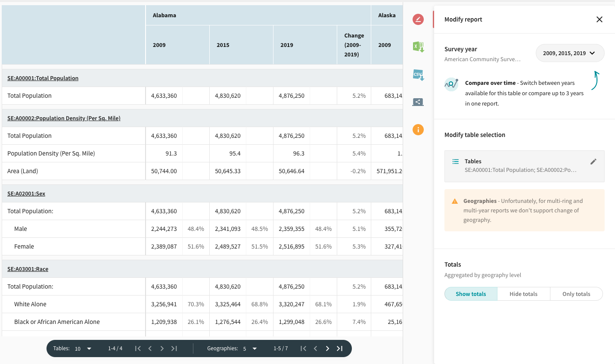
Task: Edit table selection with pencil icon
Action: click(593, 162)
